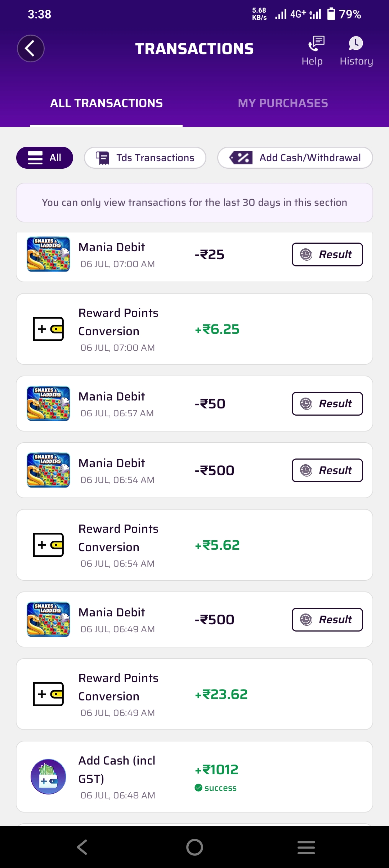389x868 pixels.
Task: Tap wallet icon of ₹6.25 reward conversion
Action: [x=48, y=329]
